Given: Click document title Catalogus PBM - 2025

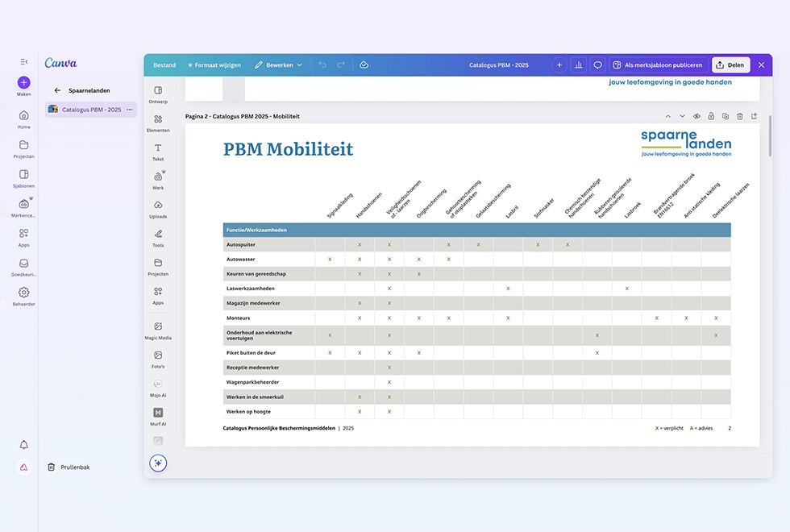Looking at the screenshot, I should [x=499, y=65].
